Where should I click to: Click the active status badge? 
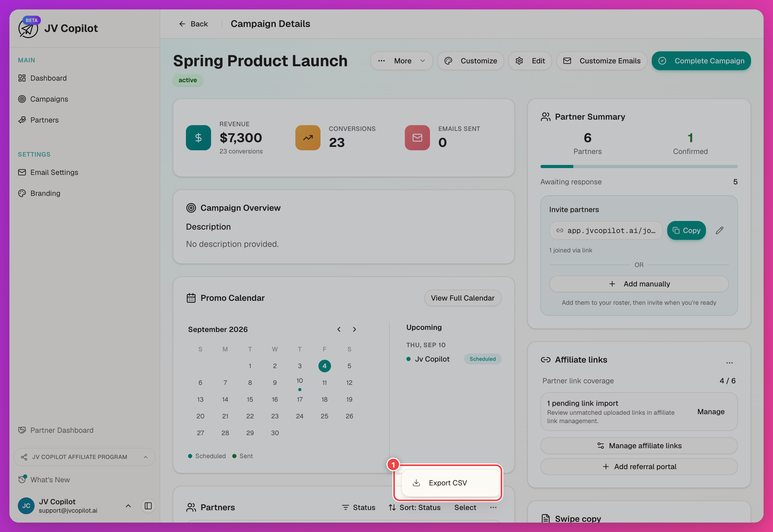(x=188, y=80)
